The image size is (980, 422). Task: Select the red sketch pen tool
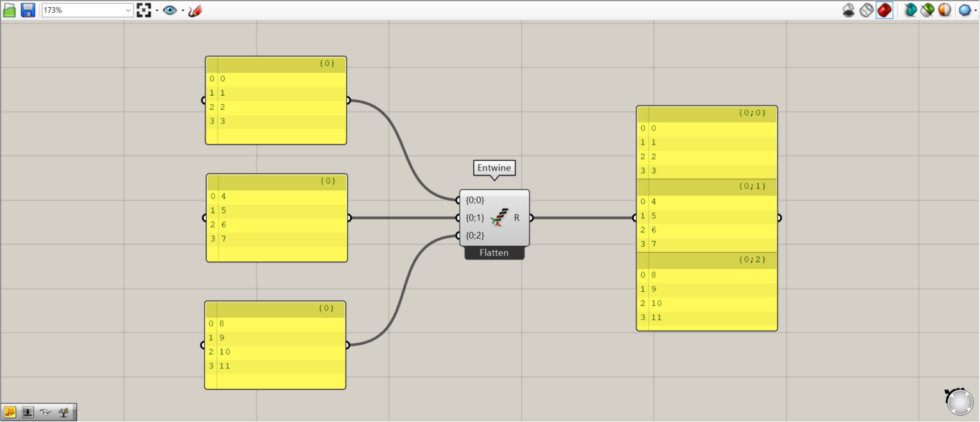click(195, 10)
